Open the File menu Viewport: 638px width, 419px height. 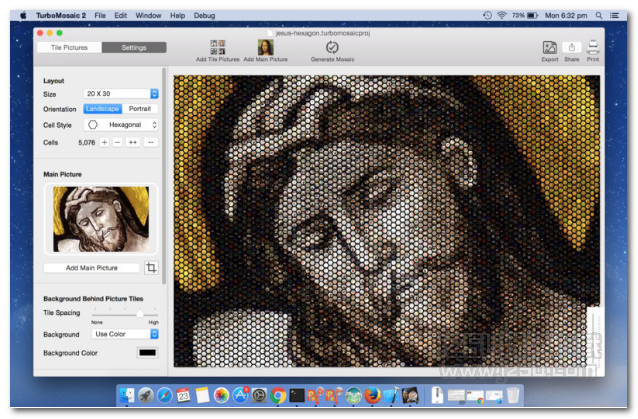point(100,15)
